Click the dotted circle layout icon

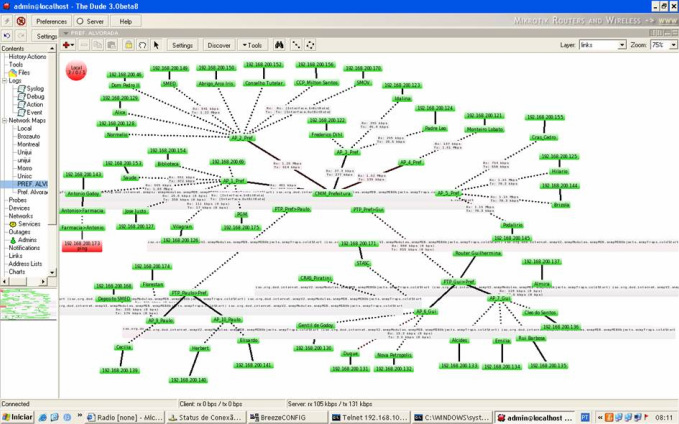pyautogui.click(x=311, y=45)
